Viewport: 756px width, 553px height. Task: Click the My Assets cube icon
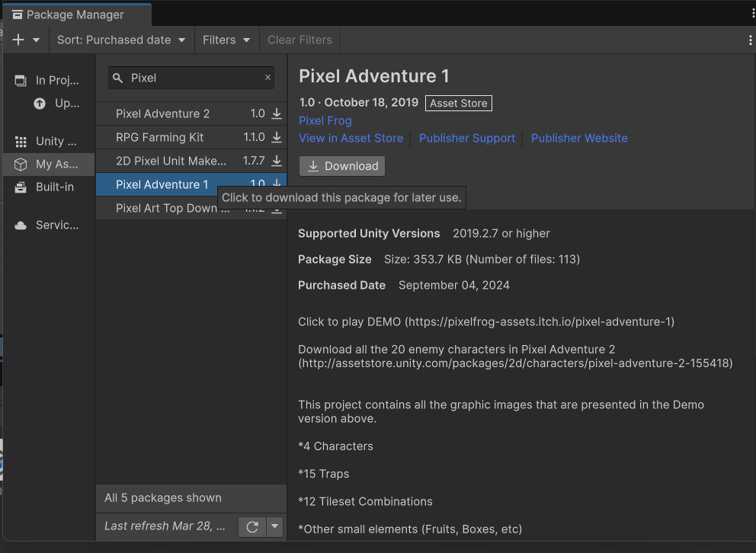pos(21,165)
